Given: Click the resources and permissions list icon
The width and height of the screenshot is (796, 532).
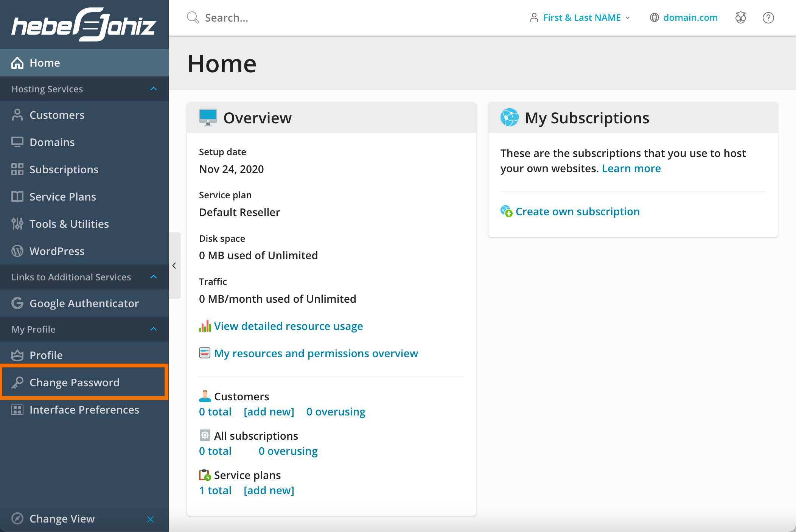Looking at the screenshot, I should (x=205, y=353).
